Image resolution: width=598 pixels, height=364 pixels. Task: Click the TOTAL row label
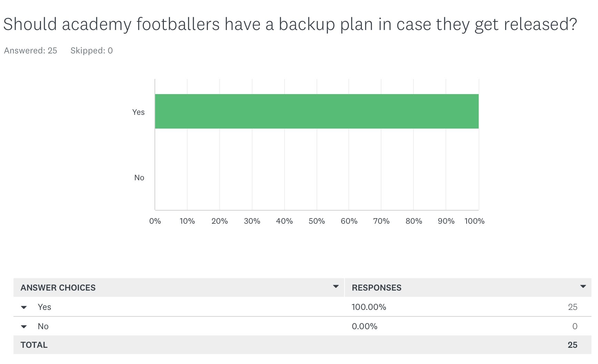[34, 345]
